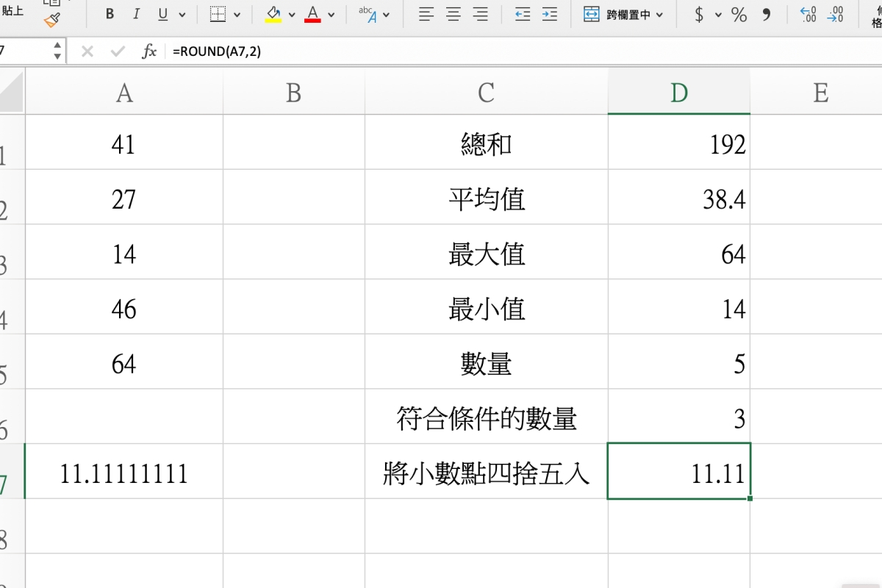Open the borders dropdown arrow
This screenshot has height=588, width=882.
(237, 15)
